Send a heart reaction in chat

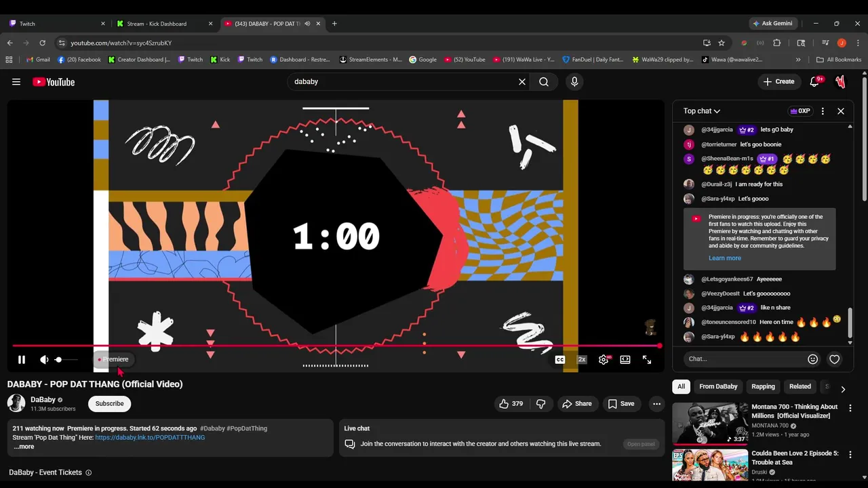click(x=835, y=359)
